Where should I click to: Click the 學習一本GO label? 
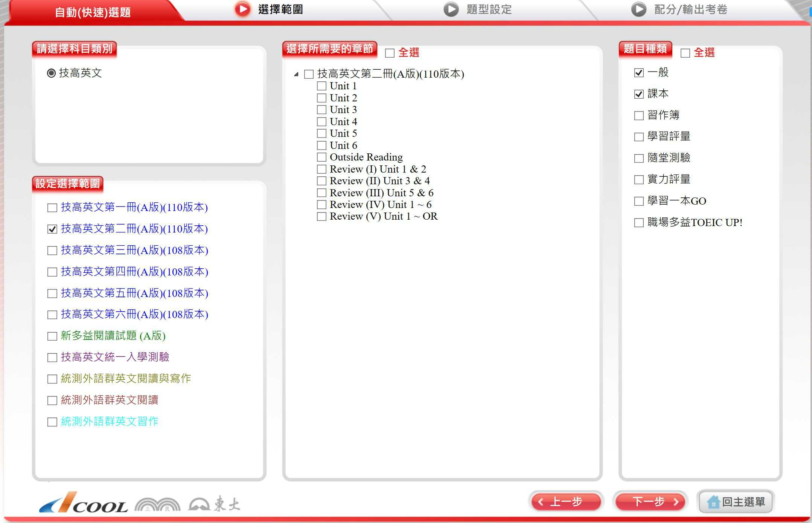pos(677,201)
